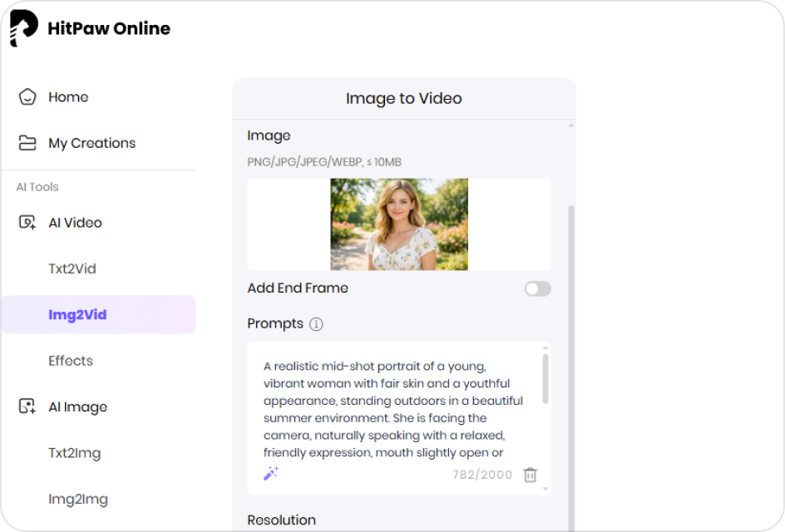The image size is (785, 532).
Task: Open the Img2Img tool
Action: click(x=77, y=499)
